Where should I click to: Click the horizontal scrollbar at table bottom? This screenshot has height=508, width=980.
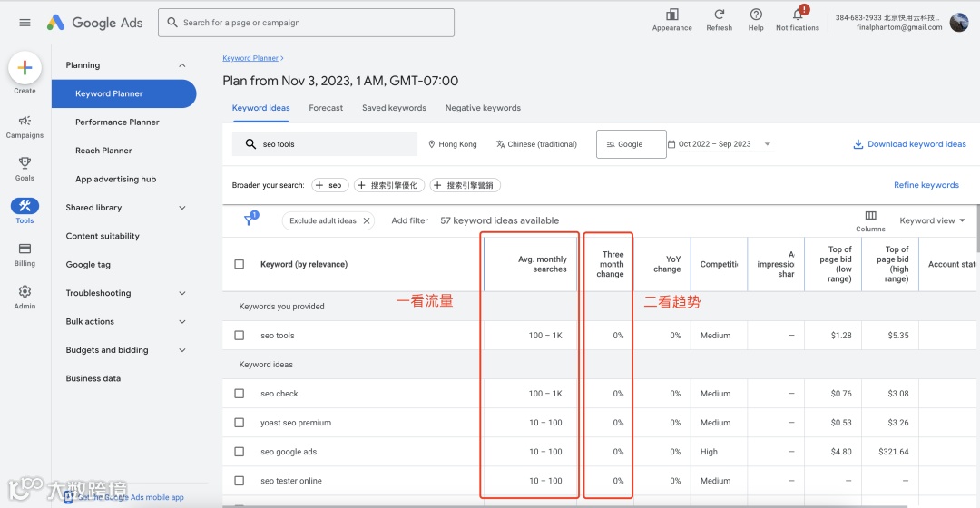click(564, 506)
